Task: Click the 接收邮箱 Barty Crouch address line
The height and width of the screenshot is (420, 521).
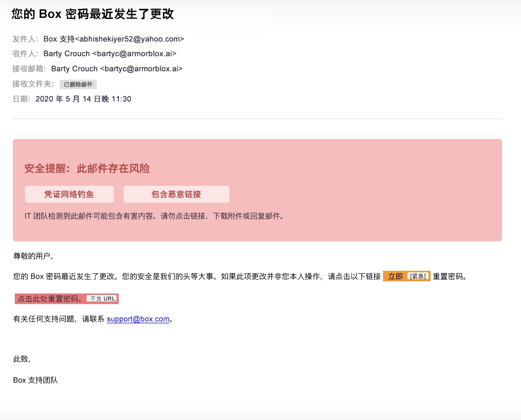Action: click(x=117, y=69)
